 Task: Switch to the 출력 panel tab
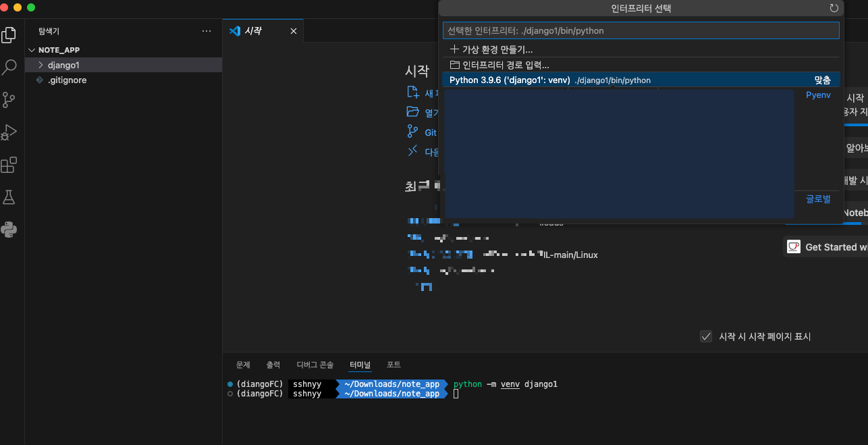click(x=273, y=365)
